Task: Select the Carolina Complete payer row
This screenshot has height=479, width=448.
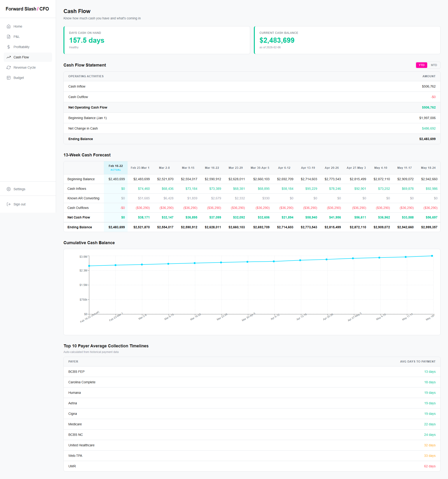Action: [252, 382]
